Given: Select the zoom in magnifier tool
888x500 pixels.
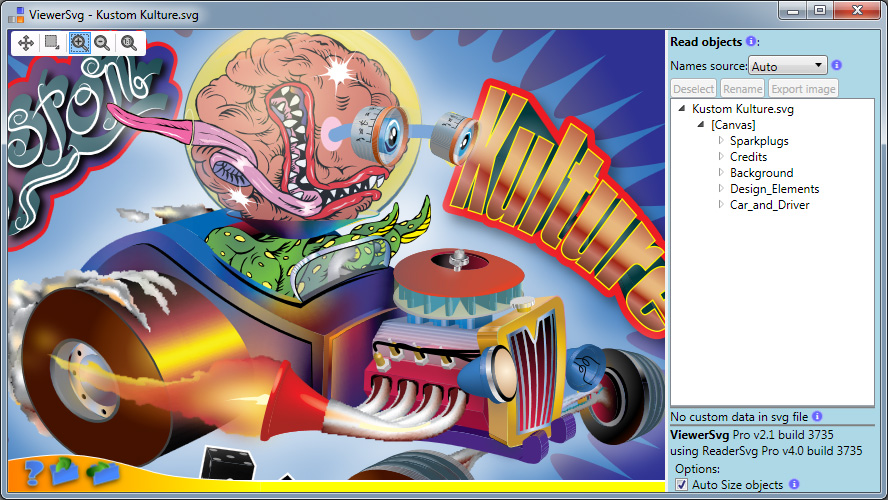Looking at the screenshot, I should tap(78, 43).
